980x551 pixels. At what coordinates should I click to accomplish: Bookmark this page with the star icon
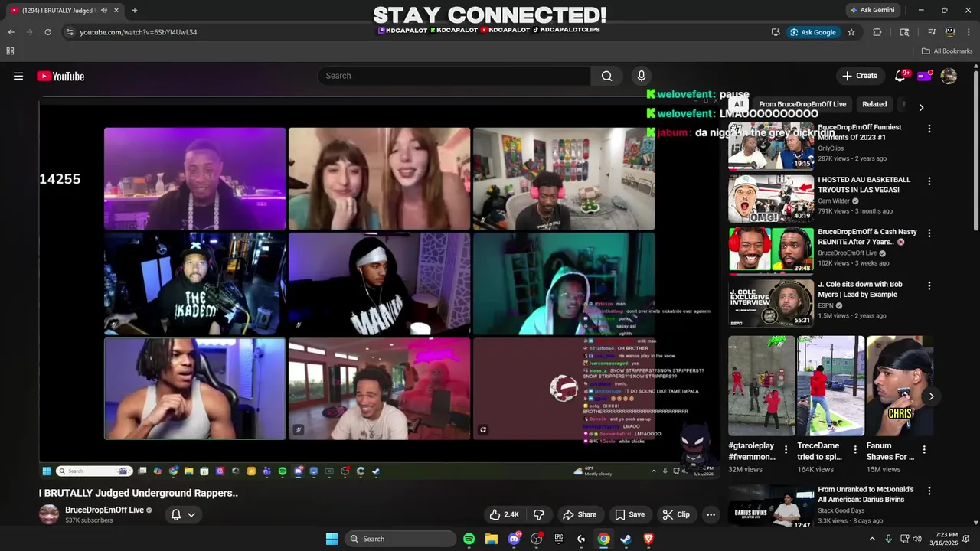851,32
